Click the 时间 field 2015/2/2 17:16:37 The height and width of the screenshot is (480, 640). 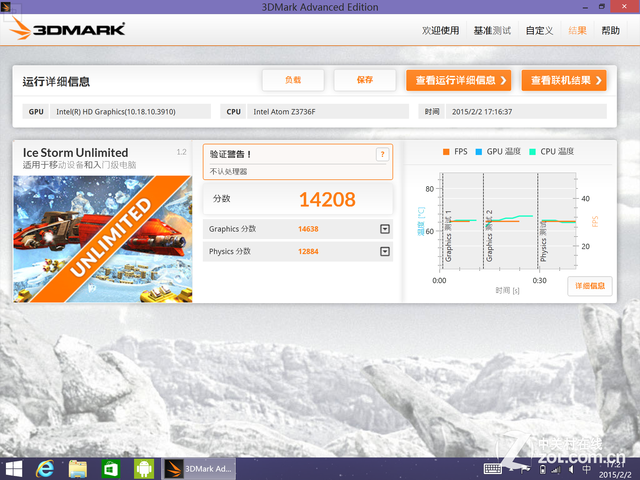pos(526,111)
